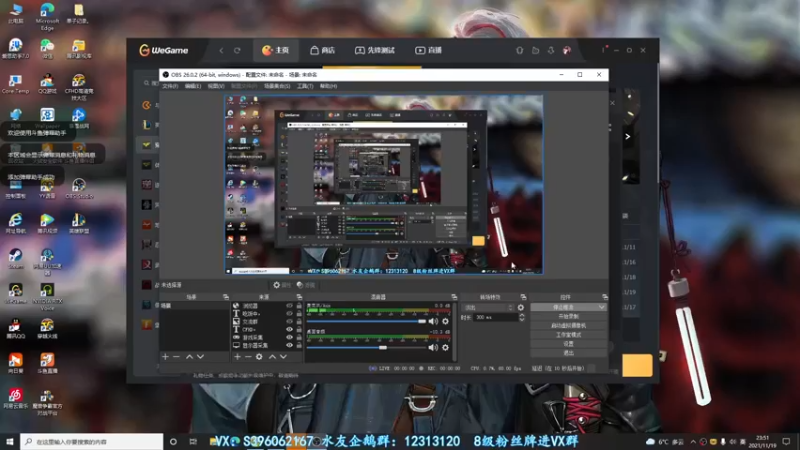The image size is (800, 450).
Task: Open source properties gear in sources toolbar
Action: [x=259, y=356]
